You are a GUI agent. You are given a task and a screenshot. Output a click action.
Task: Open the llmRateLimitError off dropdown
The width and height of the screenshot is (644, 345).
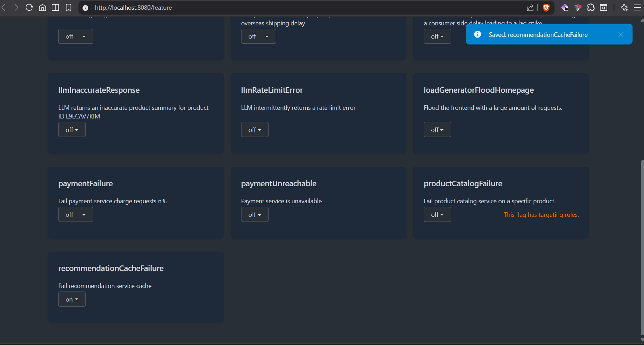(x=255, y=130)
